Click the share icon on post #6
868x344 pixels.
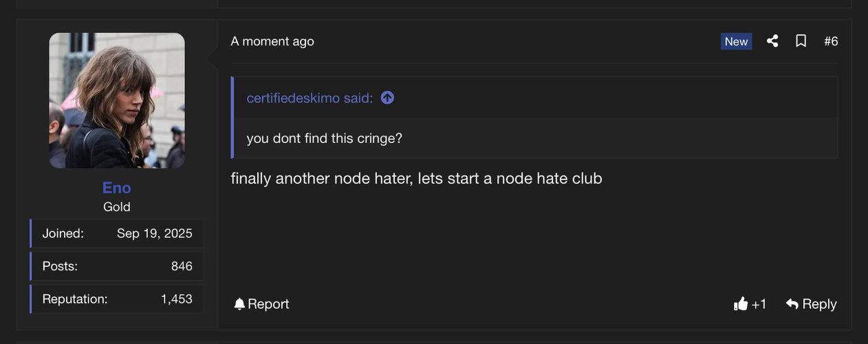tap(772, 41)
